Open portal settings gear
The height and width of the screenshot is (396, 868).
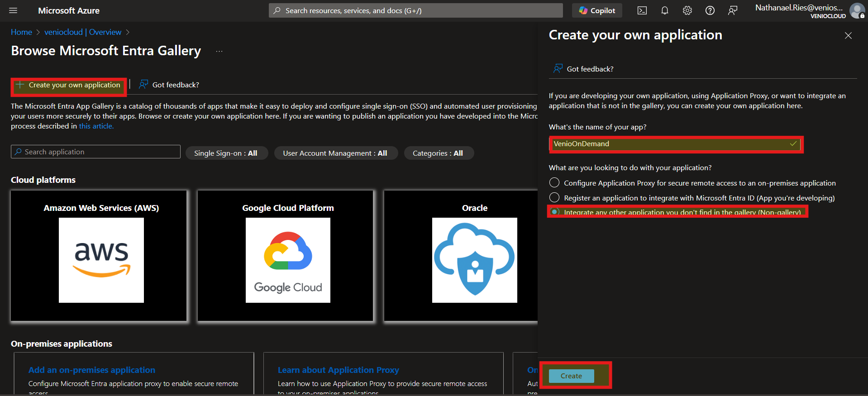click(687, 10)
